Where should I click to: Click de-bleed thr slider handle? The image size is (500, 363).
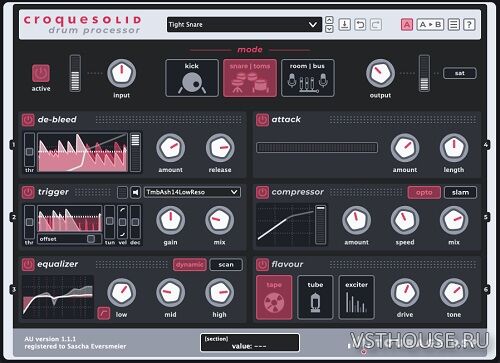point(29,152)
